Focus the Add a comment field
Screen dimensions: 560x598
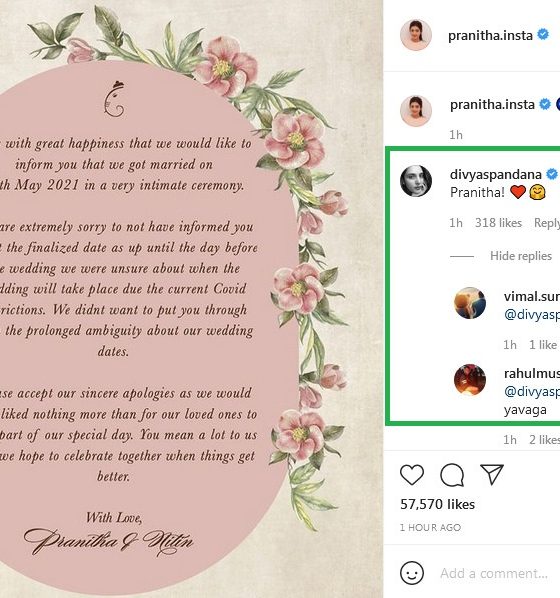(494, 573)
